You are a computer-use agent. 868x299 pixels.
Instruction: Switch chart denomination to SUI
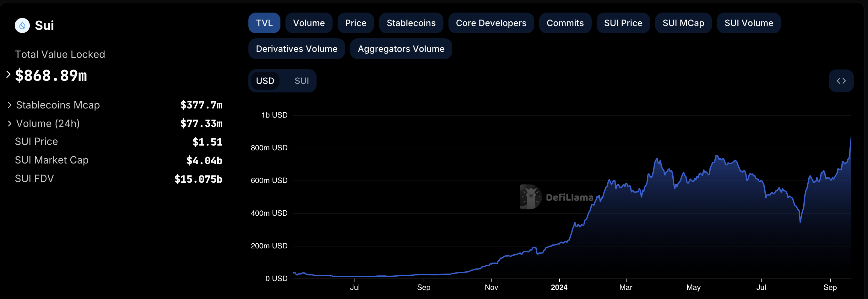[x=301, y=81]
